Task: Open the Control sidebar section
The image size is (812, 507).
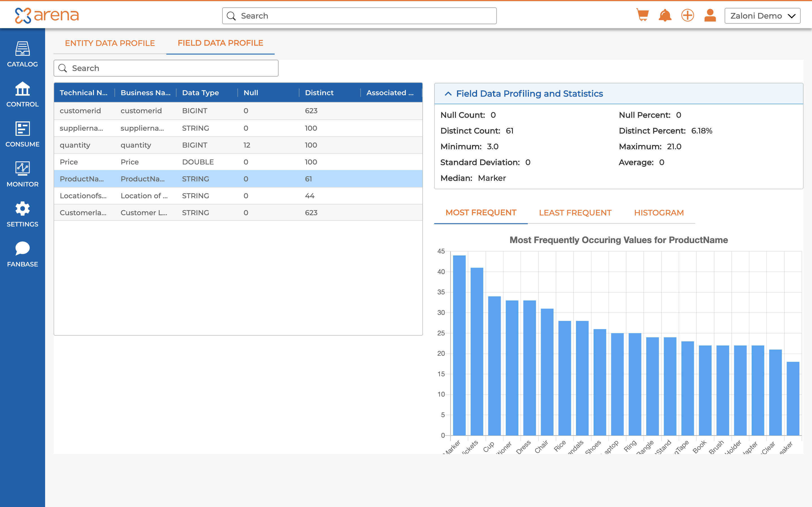Action: 23,94
